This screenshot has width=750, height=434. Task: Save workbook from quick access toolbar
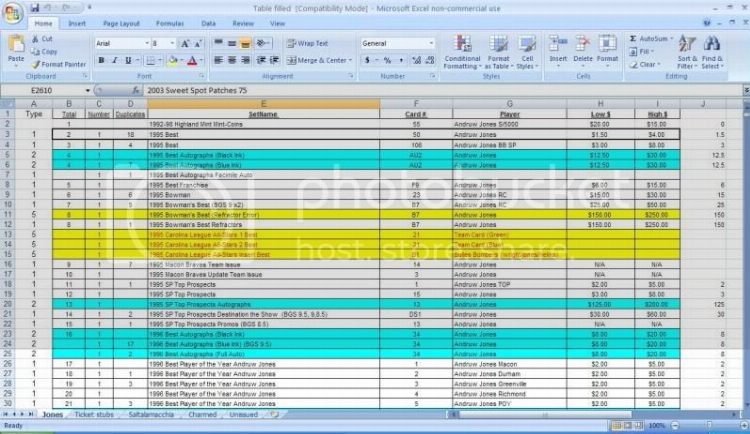(x=34, y=8)
